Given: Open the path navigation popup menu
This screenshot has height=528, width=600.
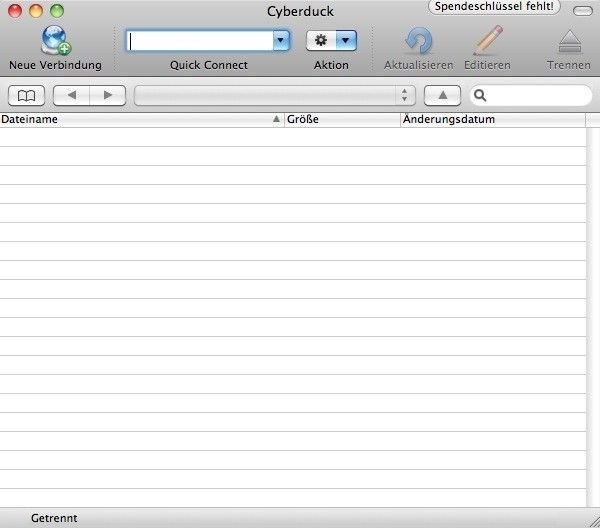Looking at the screenshot, I should [x=275, y=95].
